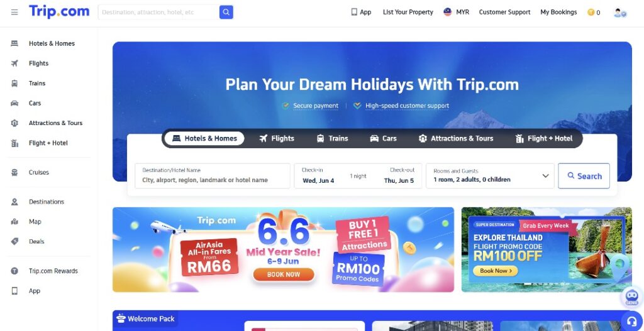This screenshot has width=644, height=331.
Task: Open the Check-out date picker
Action: pyautogui.click(x=399, y=176)
